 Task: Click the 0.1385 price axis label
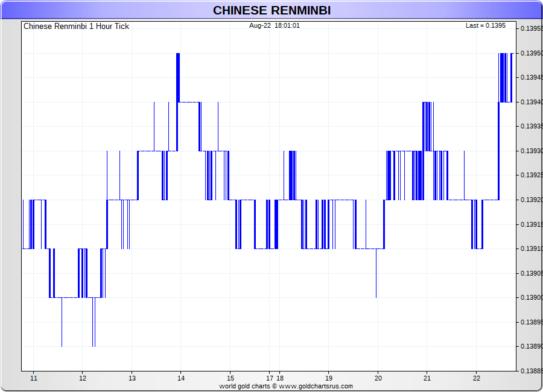coord(532,371)
